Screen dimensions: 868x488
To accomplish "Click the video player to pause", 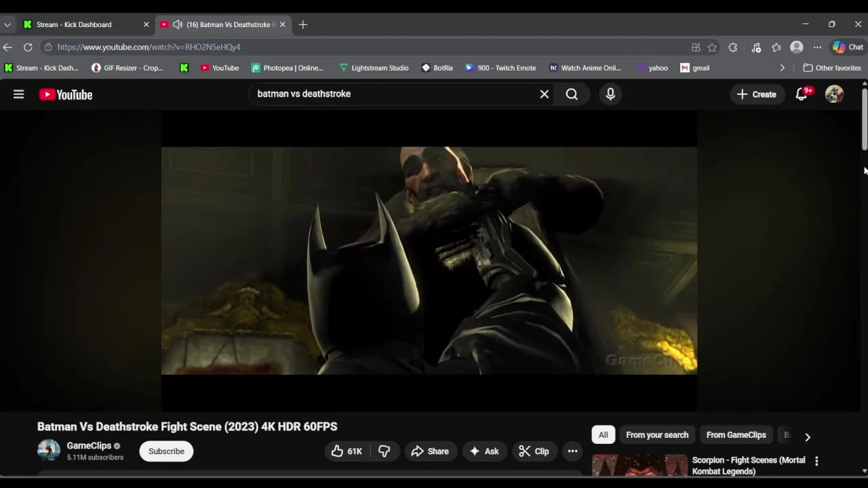I will tap(429, 261).
